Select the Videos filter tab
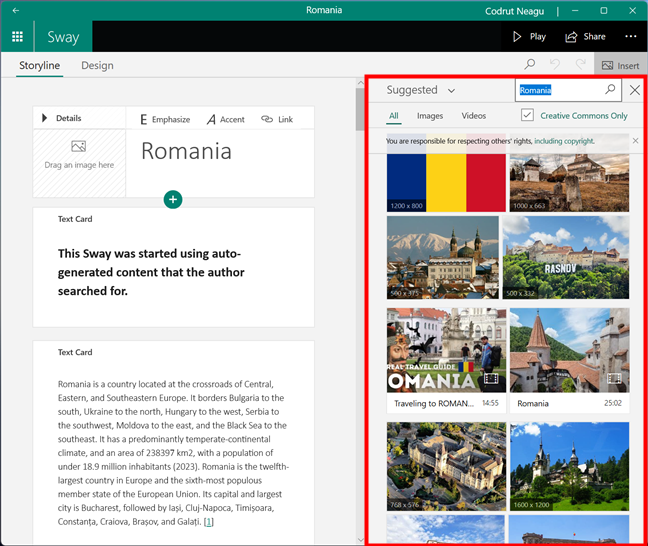 (x=474, y=116)
